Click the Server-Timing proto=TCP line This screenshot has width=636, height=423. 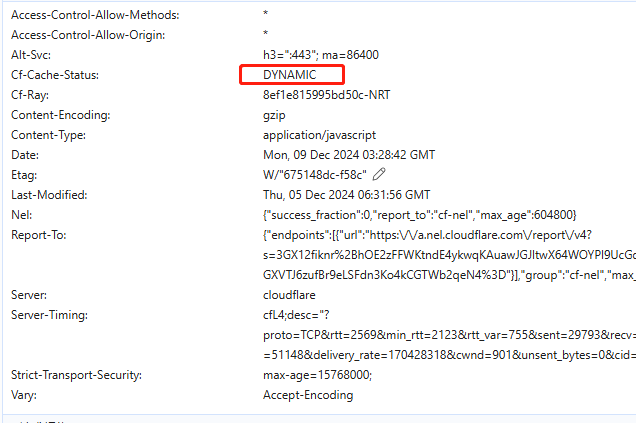point(449,335)
